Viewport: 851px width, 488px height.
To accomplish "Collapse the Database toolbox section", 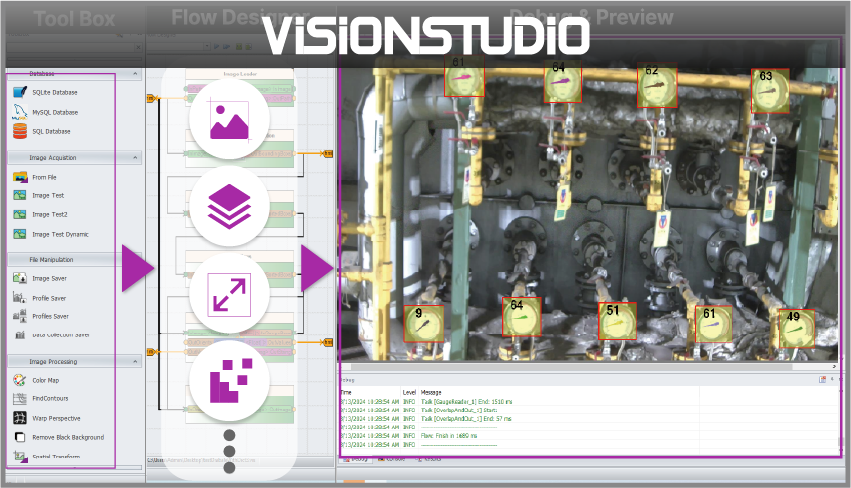I will coord(135,73).
